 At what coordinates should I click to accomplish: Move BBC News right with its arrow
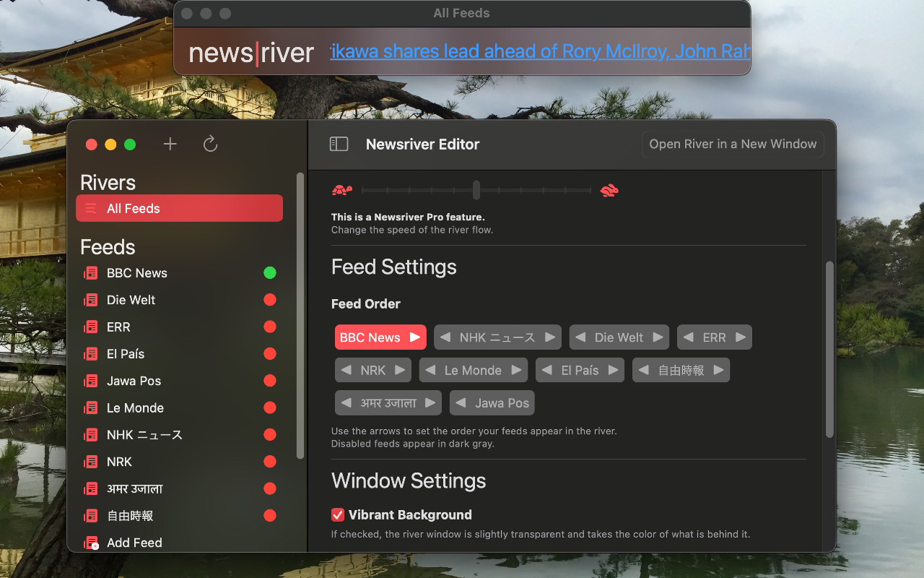tap(414, 337)
